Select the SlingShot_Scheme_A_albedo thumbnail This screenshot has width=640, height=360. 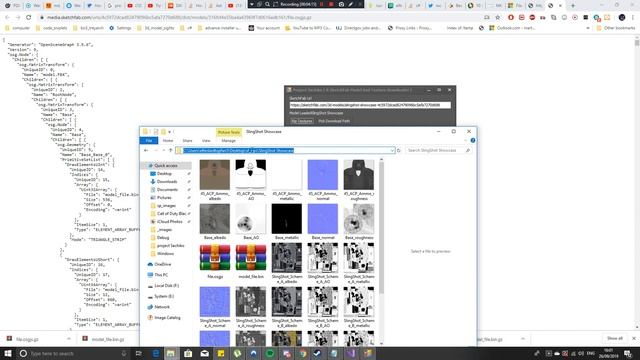tap(287, 258)
